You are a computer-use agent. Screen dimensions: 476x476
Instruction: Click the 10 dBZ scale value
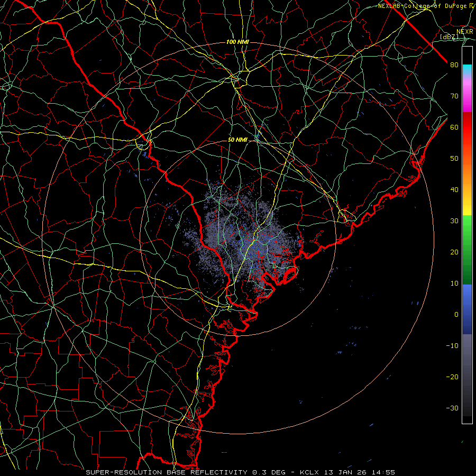click(x=454, y=283)
